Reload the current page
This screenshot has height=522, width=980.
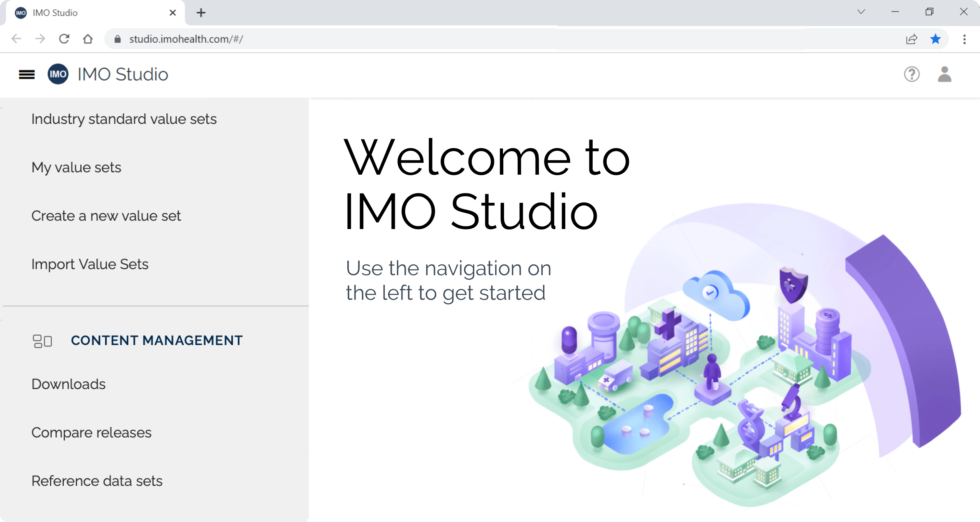pos(64,39)
